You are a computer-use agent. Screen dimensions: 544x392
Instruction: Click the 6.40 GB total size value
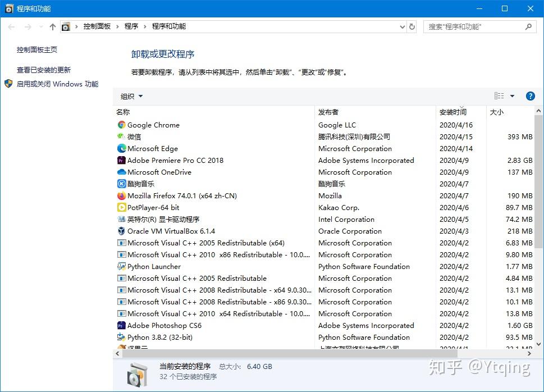[259, 367]
